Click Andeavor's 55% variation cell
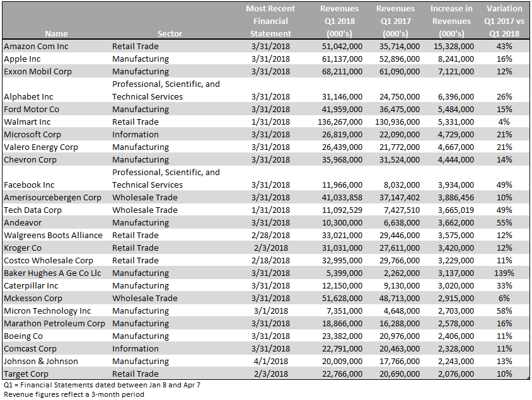Screen dimensions: 532x400 tap(504, 223)
